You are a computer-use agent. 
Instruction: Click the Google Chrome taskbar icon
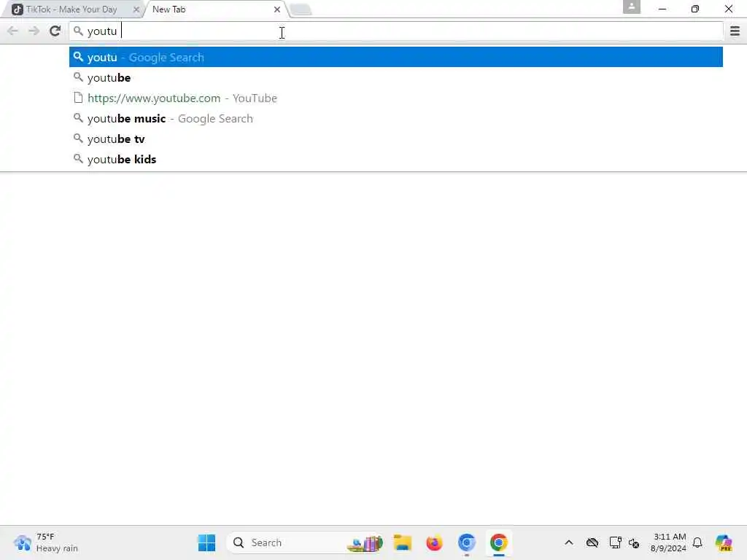[x=498, y=542]
